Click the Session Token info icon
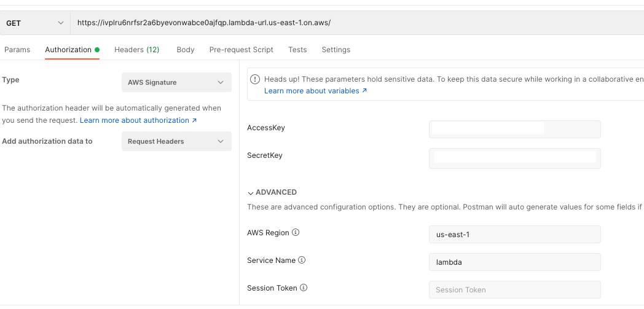This screenshot has width=644, height=309. pos(304,288)
